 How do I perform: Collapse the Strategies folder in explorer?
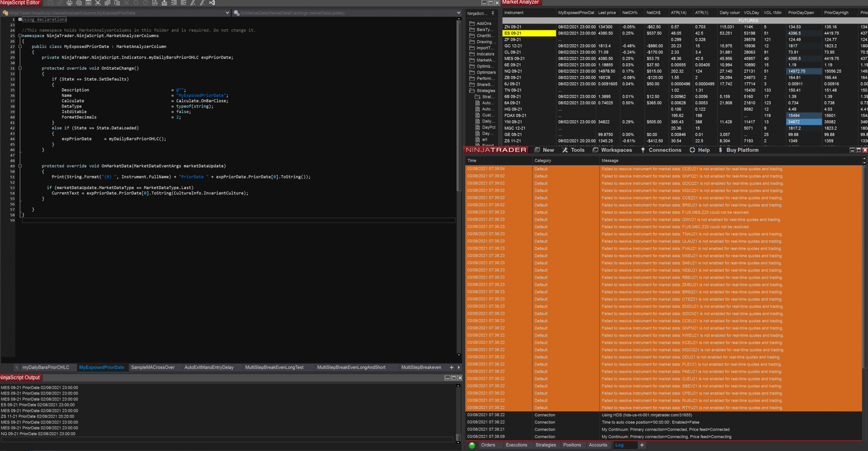coord(472,91)
